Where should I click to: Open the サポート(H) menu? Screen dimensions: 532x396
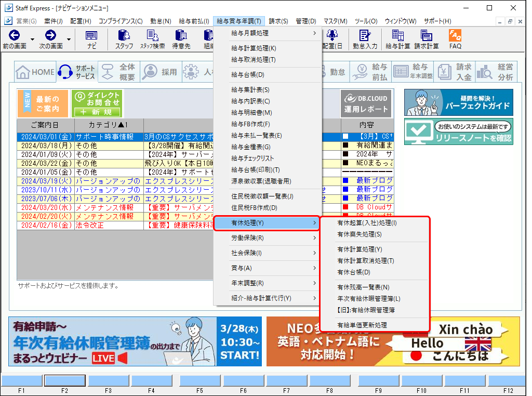pos(437,21)
